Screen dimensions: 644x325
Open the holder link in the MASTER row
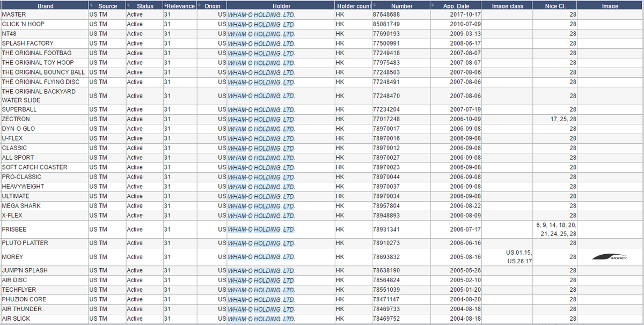tap(261, 14)
